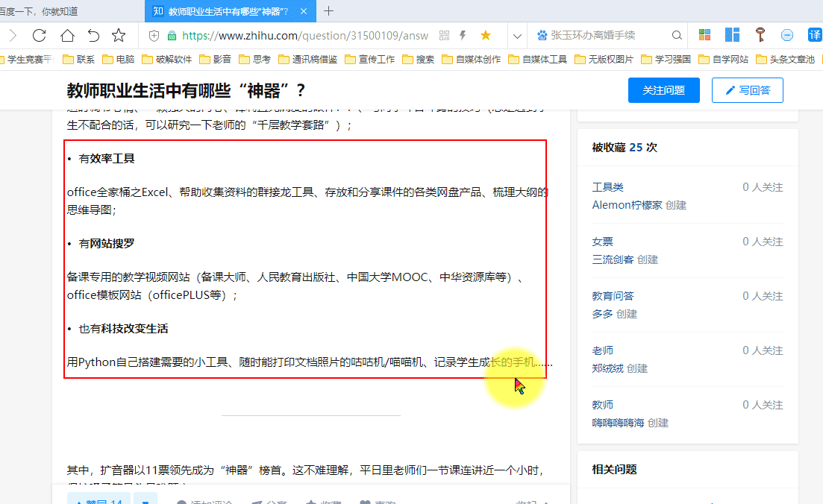Click the outlined star favorites icon
The image size is (823, 504).
pyautogui.click(x=119, y=36)
